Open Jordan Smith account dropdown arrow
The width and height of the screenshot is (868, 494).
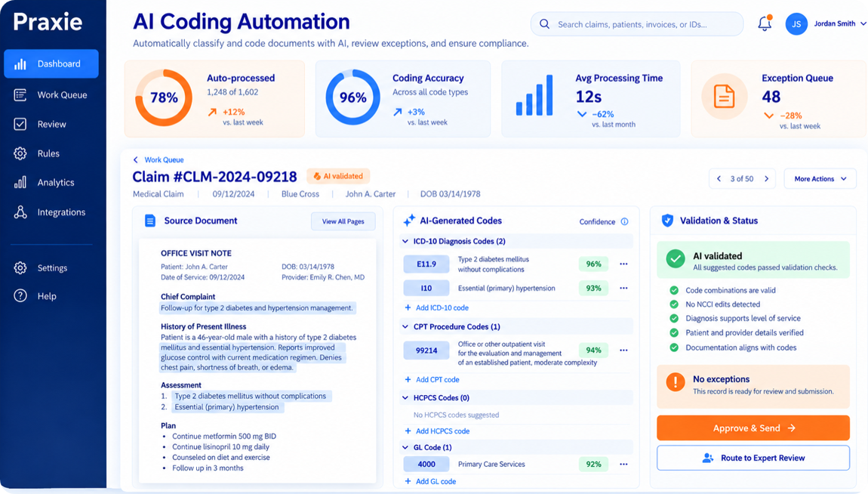pyautogui.click(x=863, y=24)
